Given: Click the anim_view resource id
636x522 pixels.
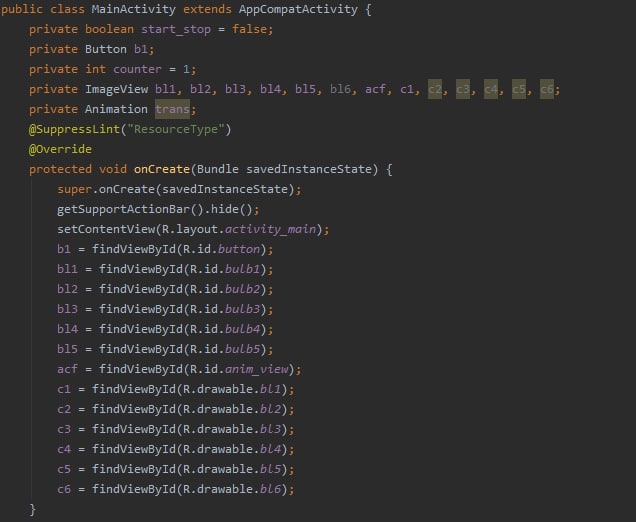Looking at the screenshot, I should 256,369.
